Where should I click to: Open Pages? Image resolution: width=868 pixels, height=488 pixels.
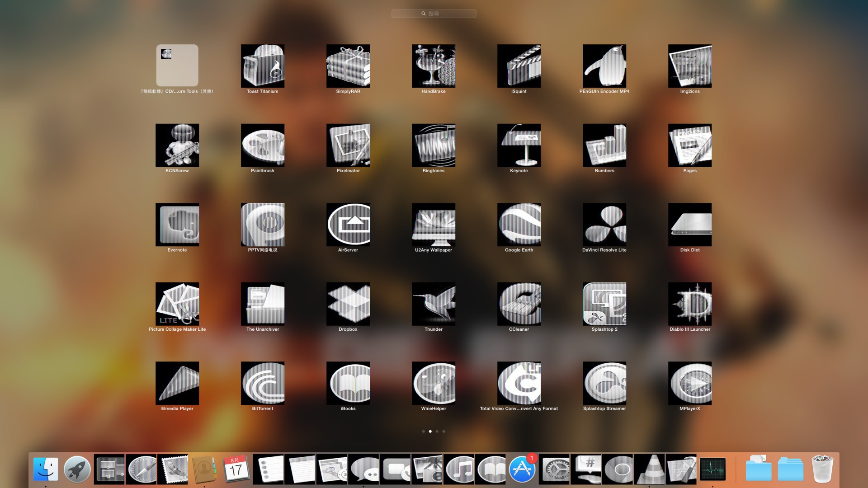pos(690,145)
